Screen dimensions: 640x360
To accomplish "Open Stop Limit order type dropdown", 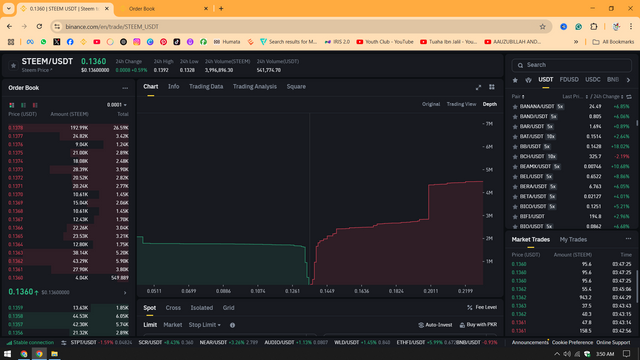I will click(204, 325).
